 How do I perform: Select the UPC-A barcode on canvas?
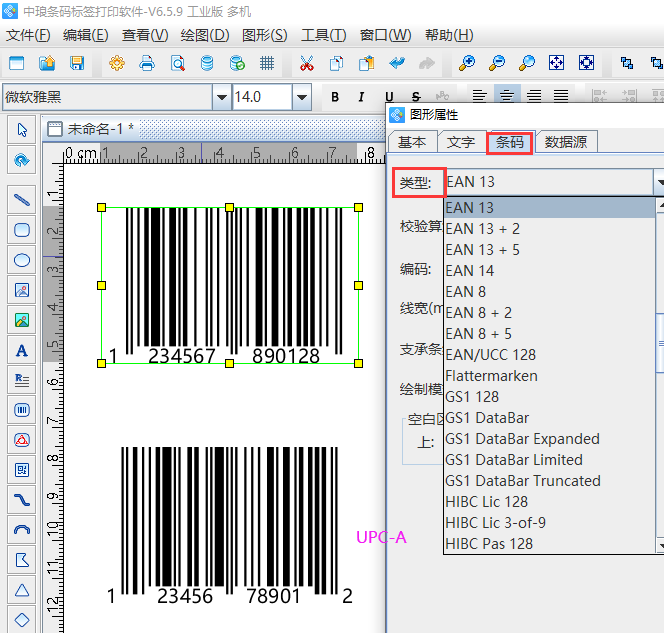[230, 526]
